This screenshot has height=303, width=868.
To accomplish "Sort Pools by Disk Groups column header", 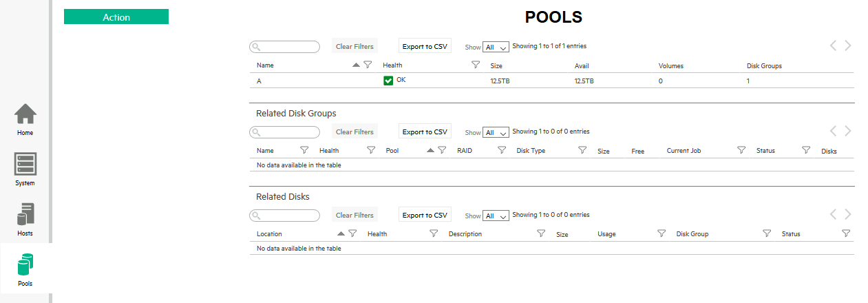I will point(764,66).
